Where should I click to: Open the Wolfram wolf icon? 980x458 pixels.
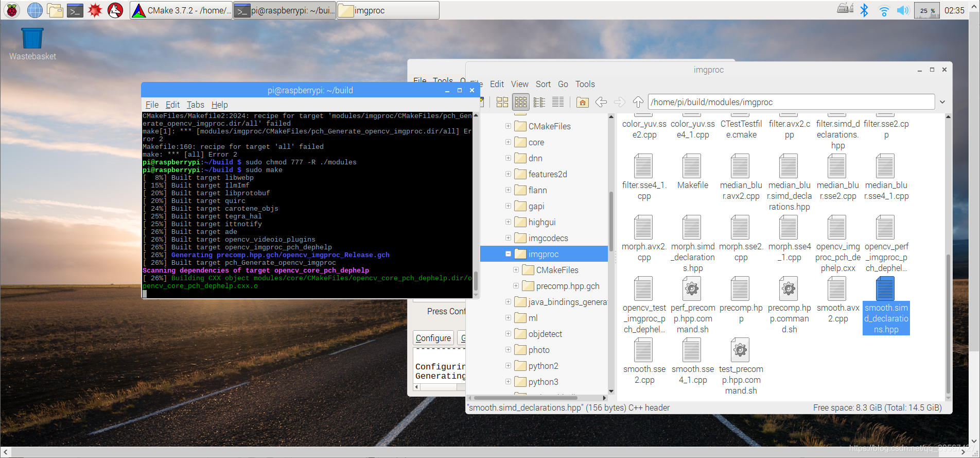[115, 10]
